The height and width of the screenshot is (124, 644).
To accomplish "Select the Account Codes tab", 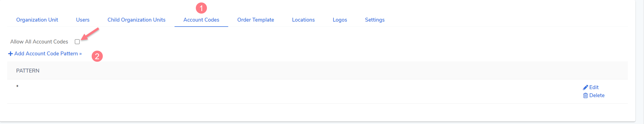I will click(201, 20).
